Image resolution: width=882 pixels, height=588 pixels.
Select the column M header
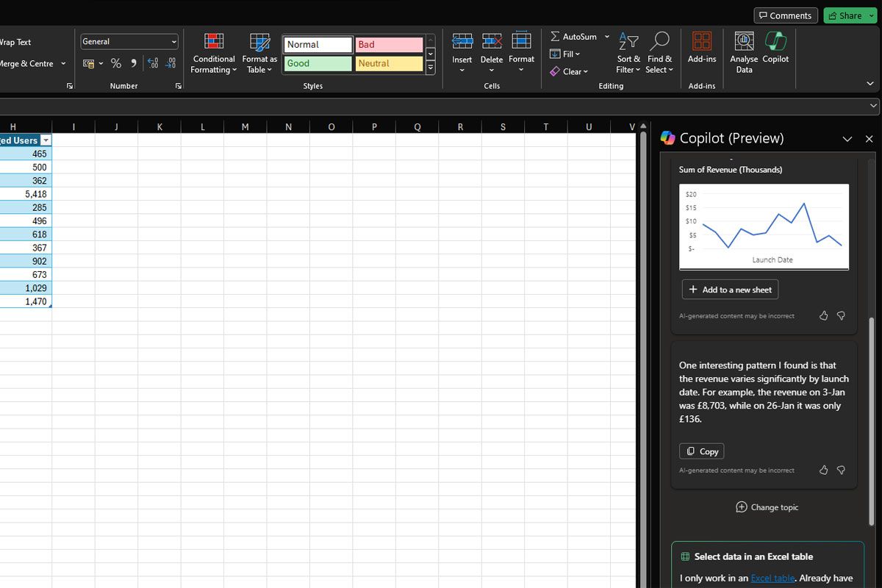(x=245, y=127)
